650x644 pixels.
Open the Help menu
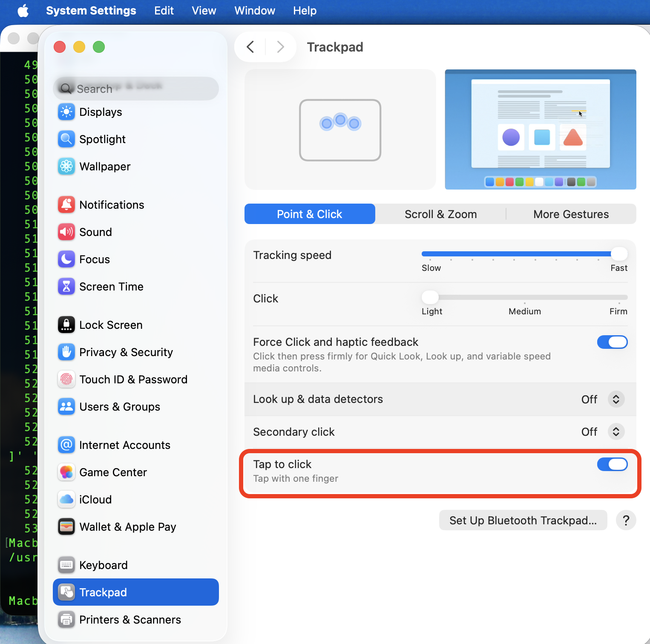click(x=305, y=11)
